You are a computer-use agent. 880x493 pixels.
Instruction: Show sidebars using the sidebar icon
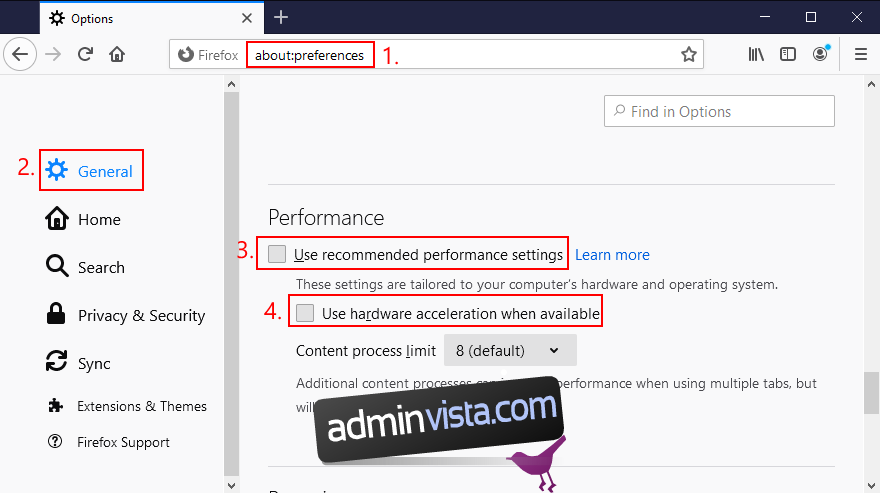point(788,54)
